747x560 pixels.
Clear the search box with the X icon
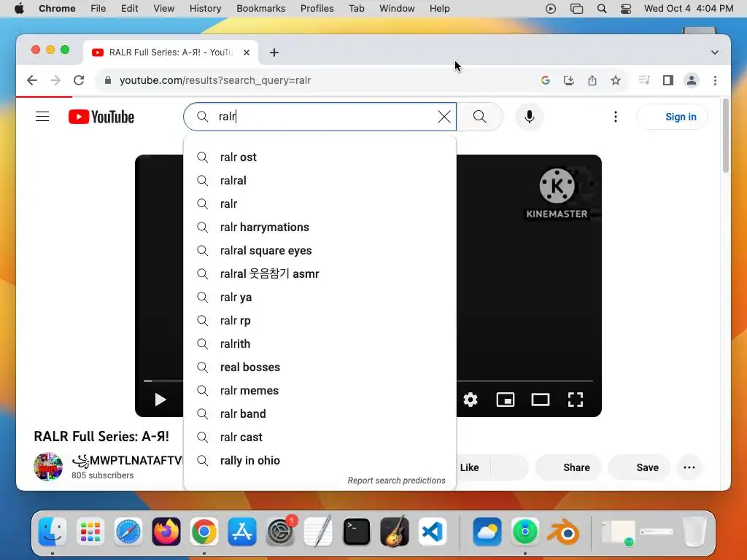[444, 117]
